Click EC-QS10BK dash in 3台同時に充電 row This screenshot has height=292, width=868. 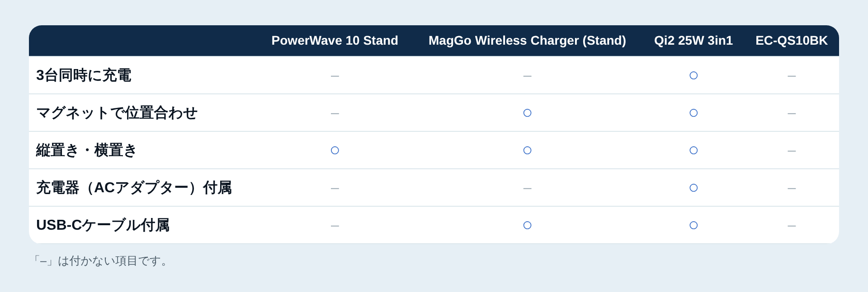(x=792, y=76)
